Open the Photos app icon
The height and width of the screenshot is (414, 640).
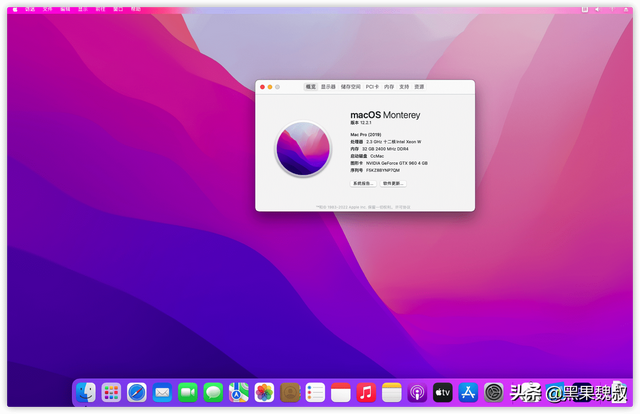click(264, 392)
